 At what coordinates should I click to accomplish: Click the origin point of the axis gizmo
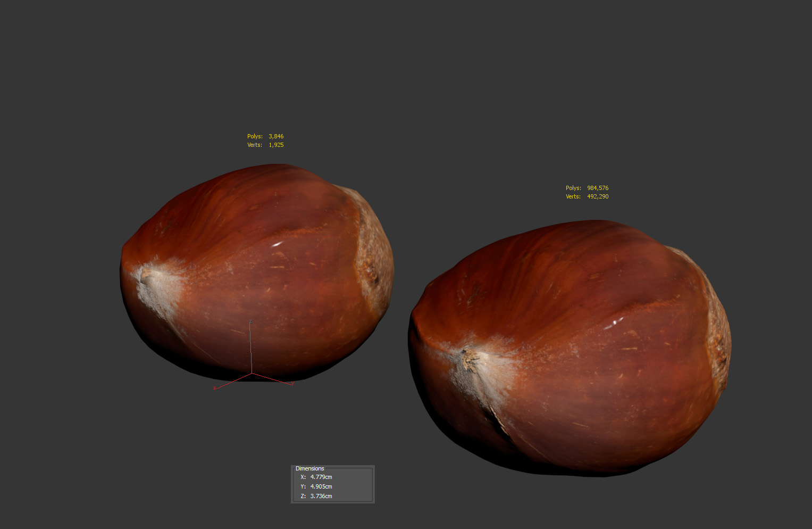pos(252,374)
